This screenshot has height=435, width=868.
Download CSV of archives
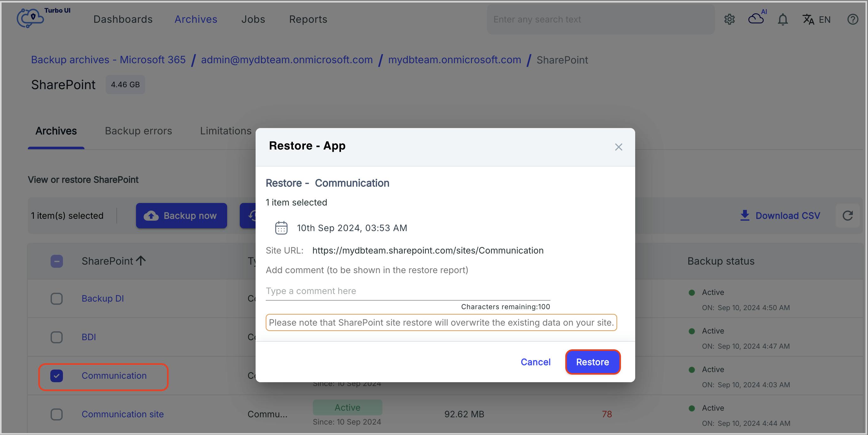(780, 216)
